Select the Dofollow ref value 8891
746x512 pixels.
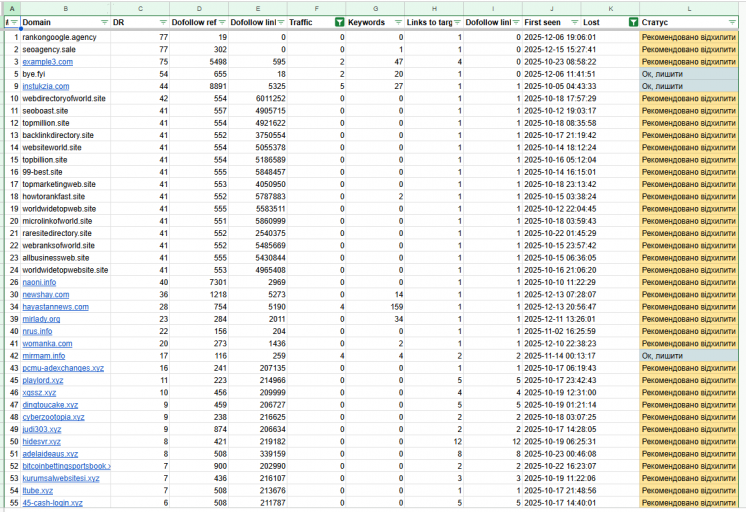[x=199, y=86]
